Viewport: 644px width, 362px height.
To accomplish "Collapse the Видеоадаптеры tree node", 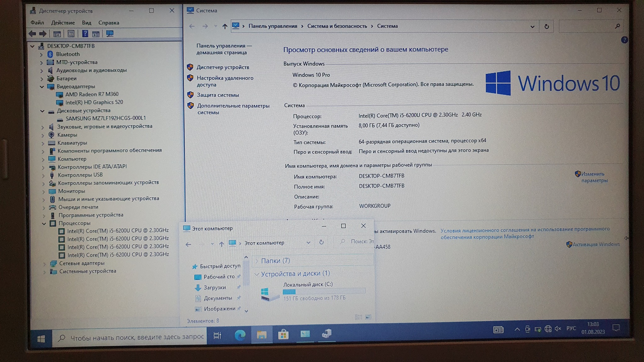I will tap(42, 87).
